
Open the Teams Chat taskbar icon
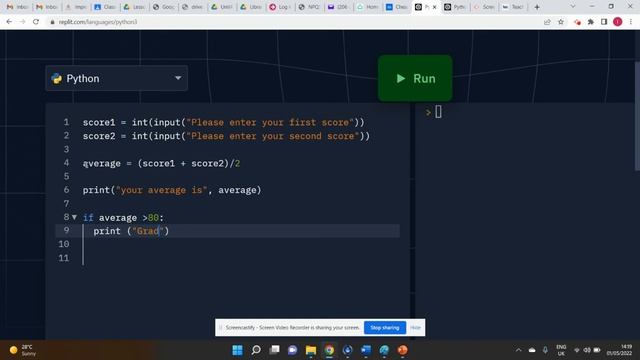(292, 350)
